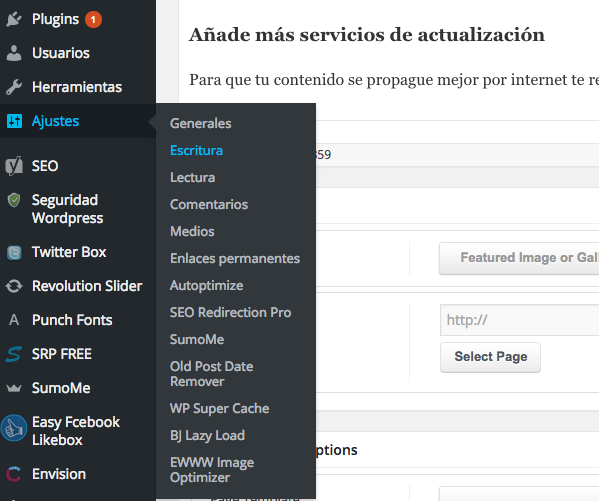
Task: Click the Easy Fcebook Likebox thumbs-up icon
Action: [14, 428]
